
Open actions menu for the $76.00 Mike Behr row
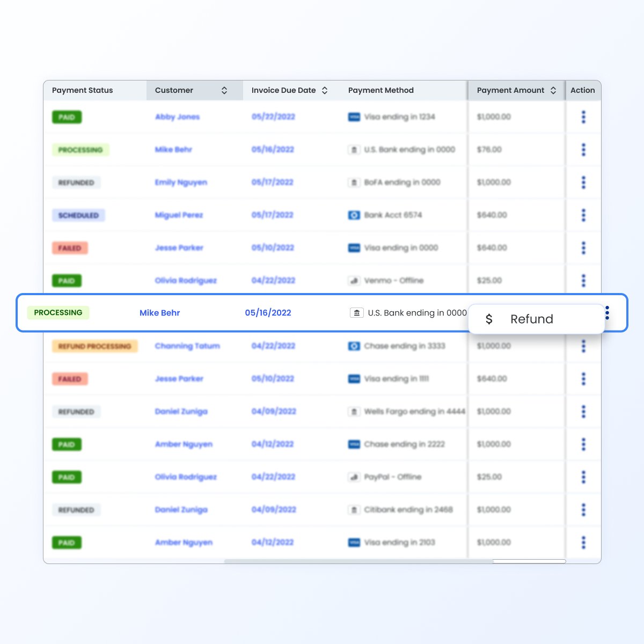[583, 150]
